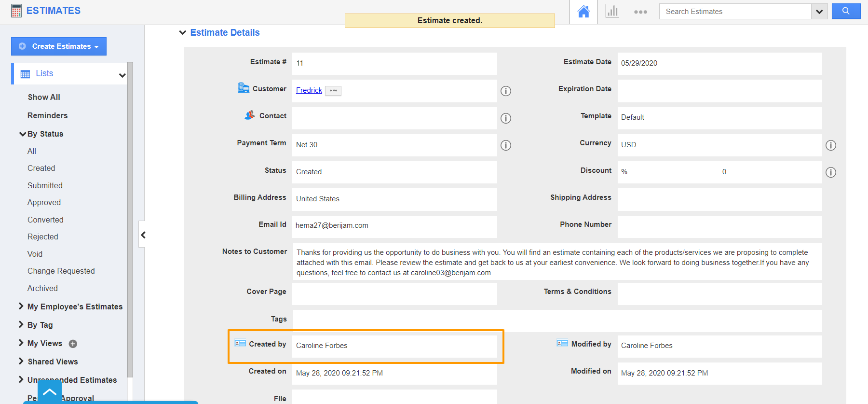Click the sidebar vertical scrollbar
The image size is (868, 404).
130,220
